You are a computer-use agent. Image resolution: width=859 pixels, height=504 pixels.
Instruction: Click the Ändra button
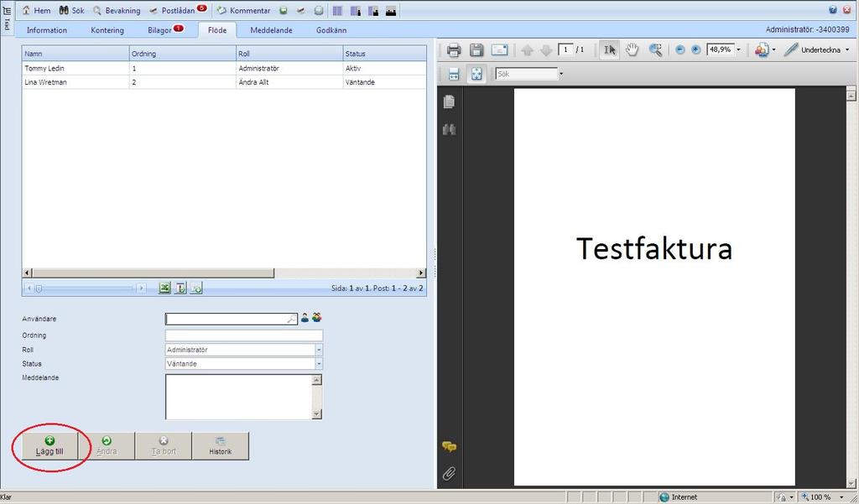[107, 446]
